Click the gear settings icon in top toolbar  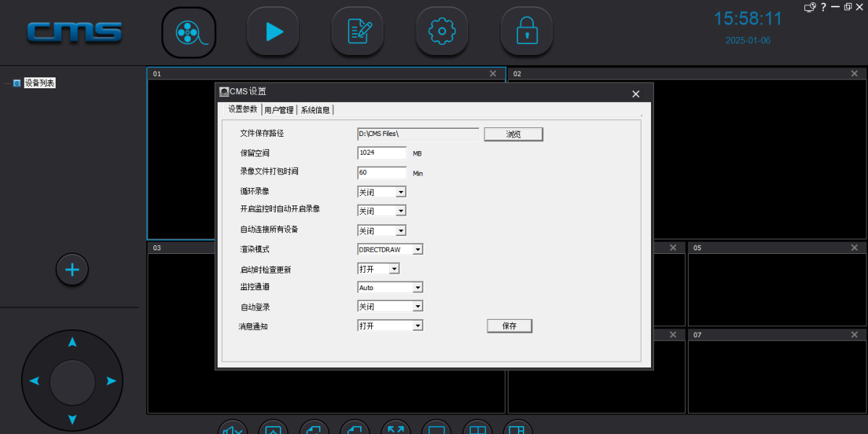tap(442, 32)
